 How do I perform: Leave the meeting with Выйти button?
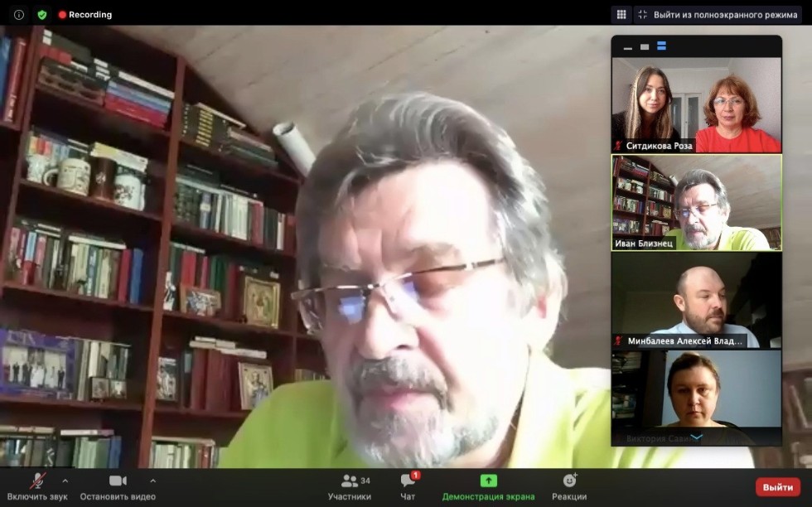pyautogui.click(x=777, y=487)
